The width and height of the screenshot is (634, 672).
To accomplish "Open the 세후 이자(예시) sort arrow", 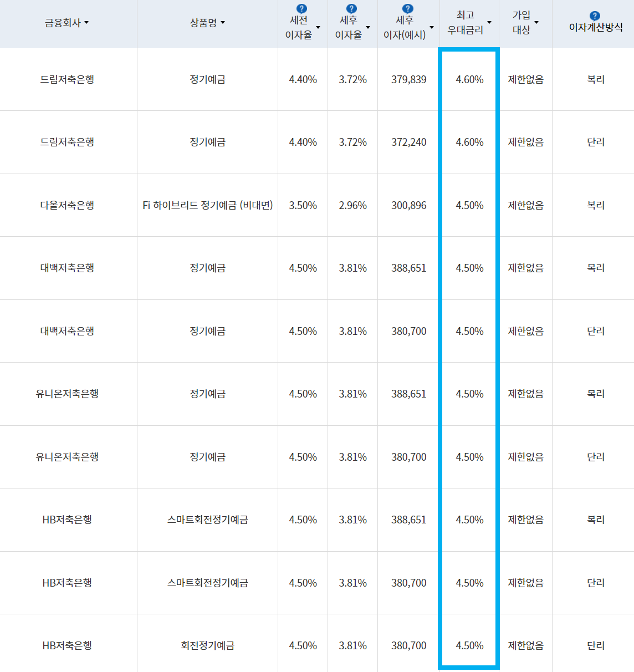I will [432, 27].
